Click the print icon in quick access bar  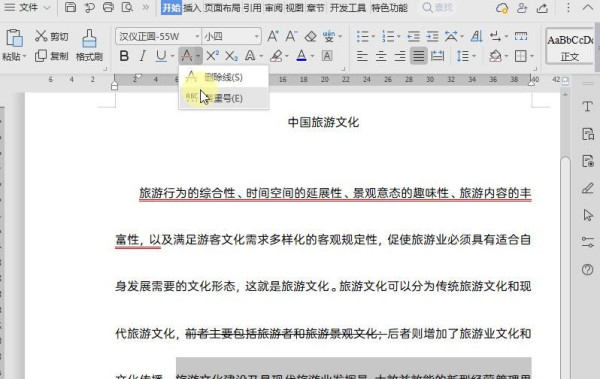108,7
